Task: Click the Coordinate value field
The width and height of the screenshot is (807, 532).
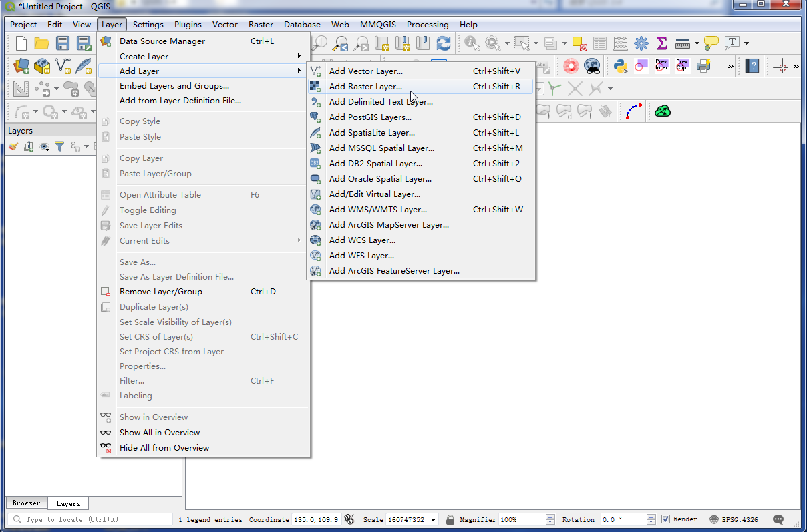Action: pyautogui.click(x=317, y=519)
